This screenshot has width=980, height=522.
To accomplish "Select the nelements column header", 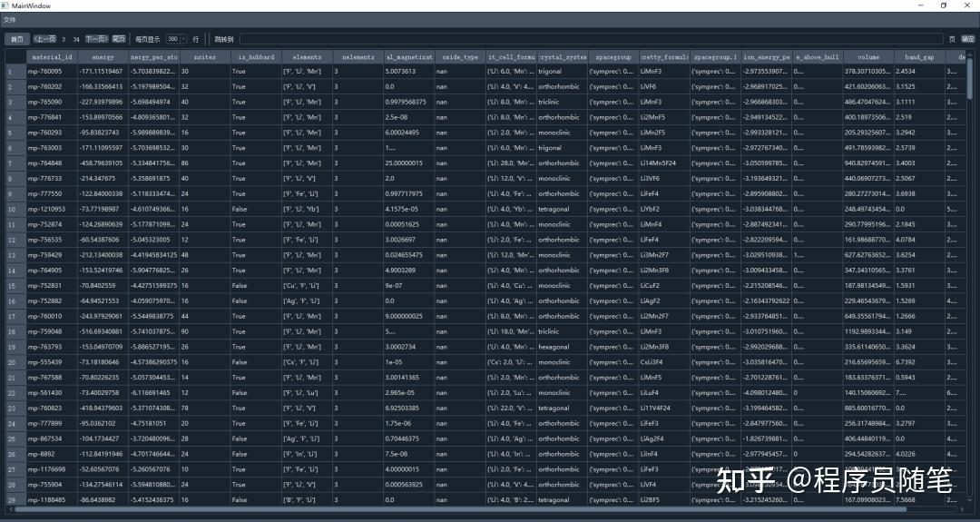I will (358, 57).
